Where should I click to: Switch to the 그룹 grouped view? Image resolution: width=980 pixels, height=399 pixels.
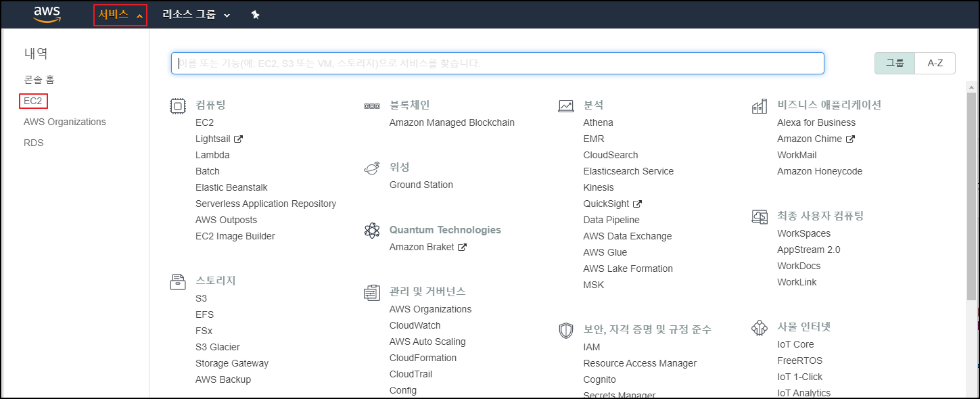tap(895, 63)
